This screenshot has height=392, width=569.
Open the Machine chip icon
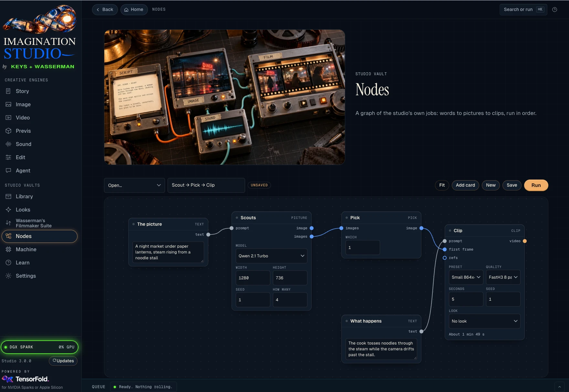(x=8, y=249)
